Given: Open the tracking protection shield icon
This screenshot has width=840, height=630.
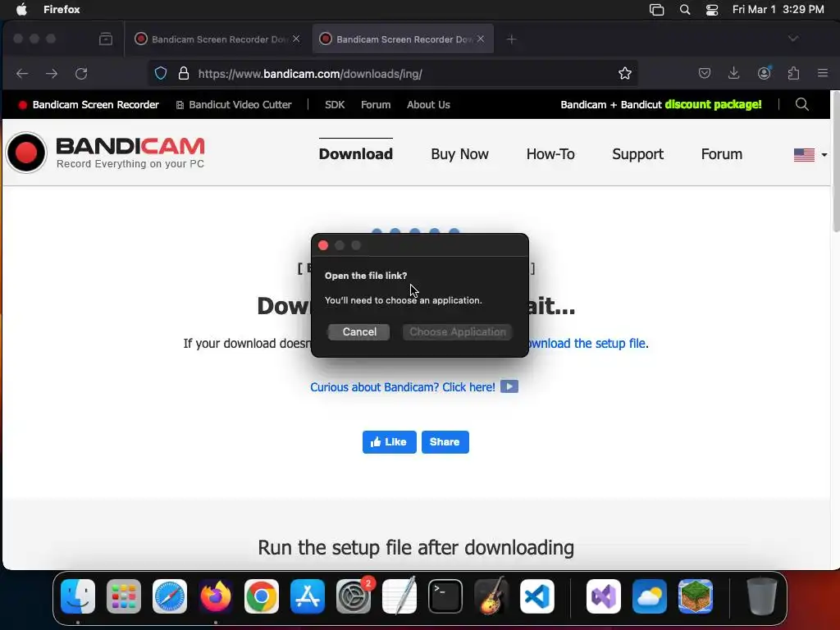Looking at the screenshot, I should pos(161,73).
